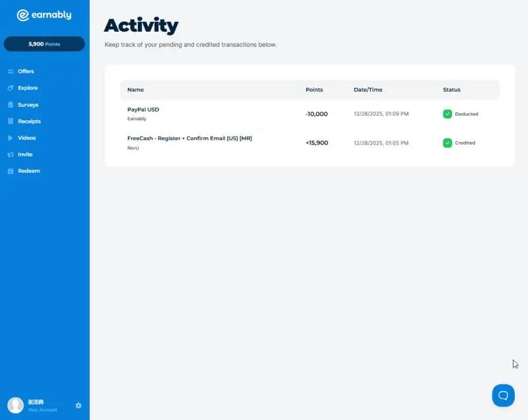Click the Points column header
The height and width of the screenshot is (420, 528).
[314, 90]
